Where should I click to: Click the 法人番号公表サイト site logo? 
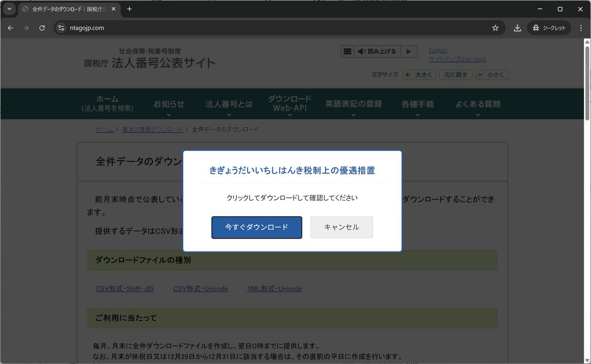pos(150,60)
